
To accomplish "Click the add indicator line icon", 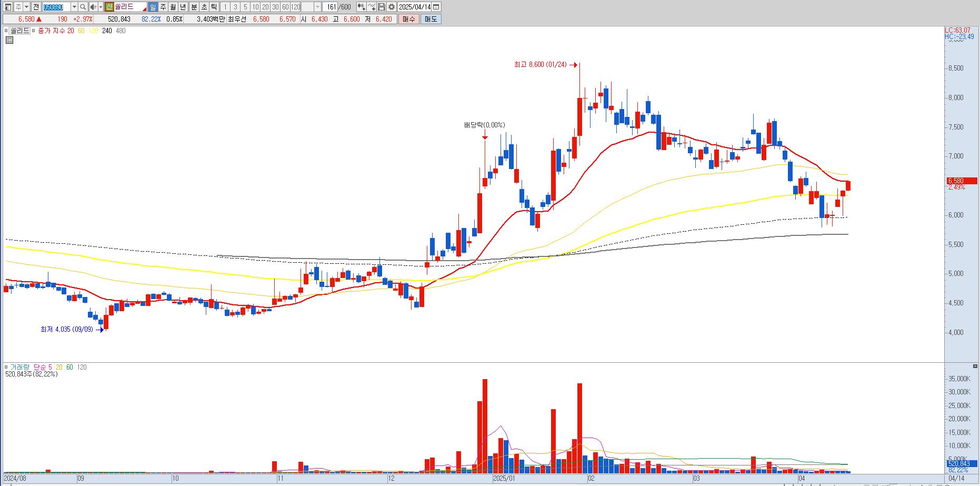I will pos(372,7).
